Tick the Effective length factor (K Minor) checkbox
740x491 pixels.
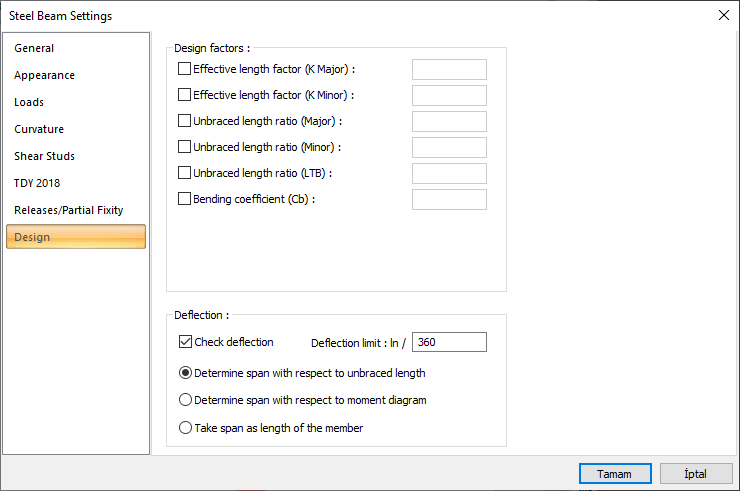click(184, 95)
